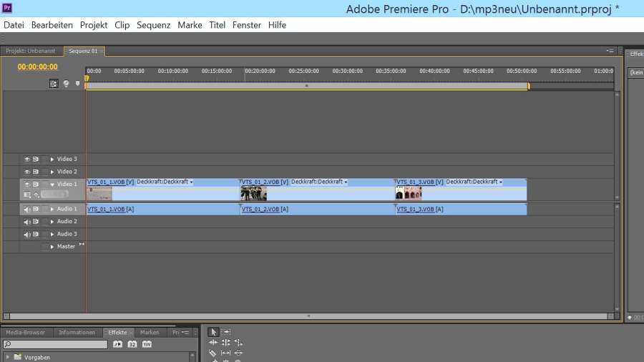The image size is (644, 362).
Task: Click the Vorgaben folder icon
Action: [18, 357]
